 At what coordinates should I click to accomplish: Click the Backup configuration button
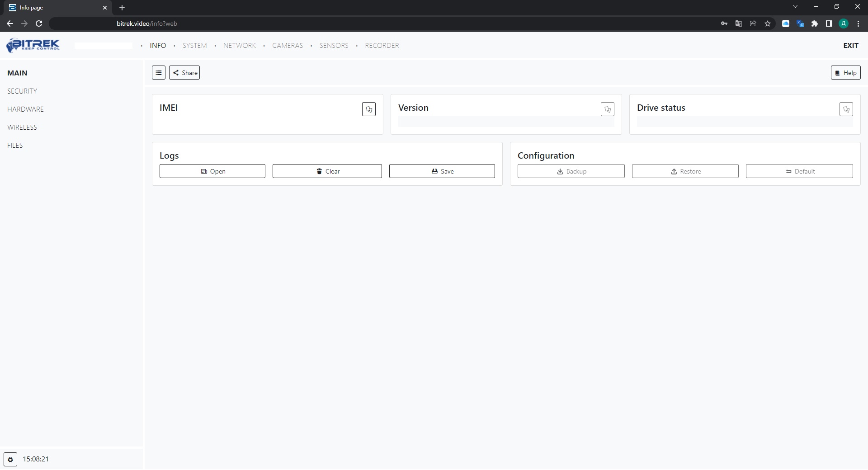(571, 171)
